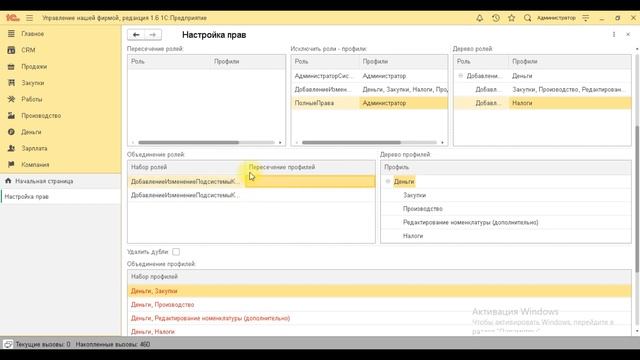The width and height of the screenshot is (640, 360).
Task: Open notifications bell
Action: 480,18
